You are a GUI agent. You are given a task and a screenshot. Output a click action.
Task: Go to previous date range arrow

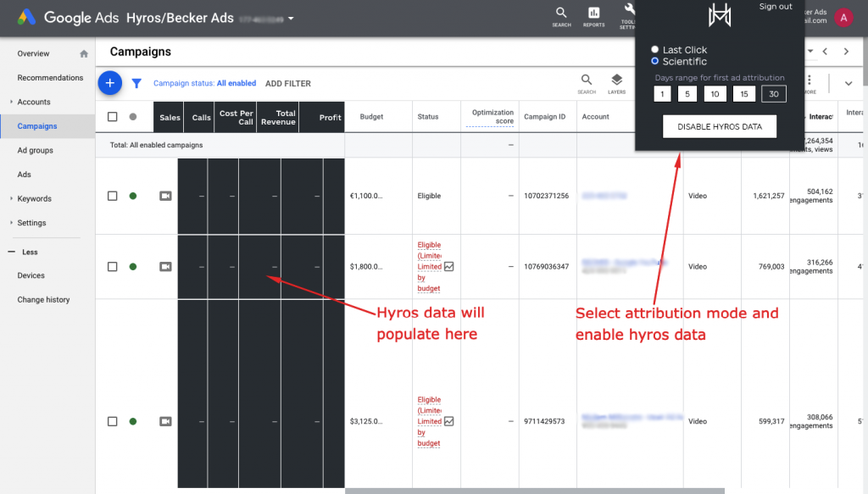pyautogui.click(x=825, y=52)
